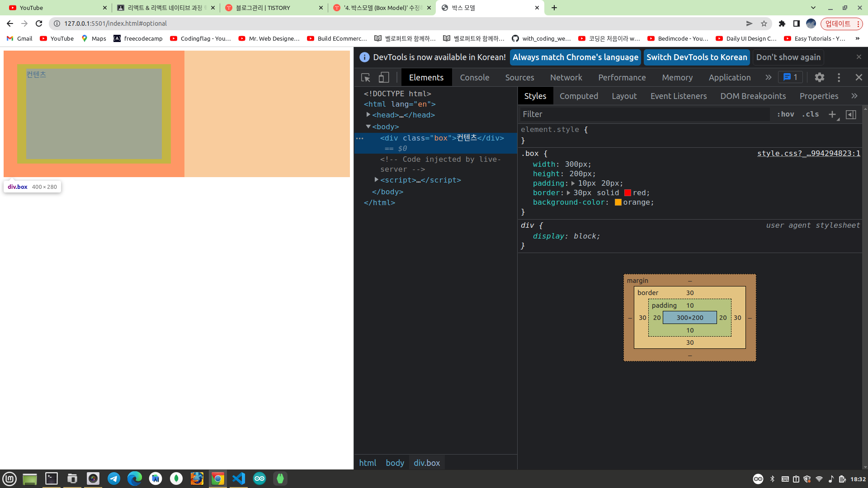Bookmark this page with star icon
868x488 pixels.
pos(764,23)
